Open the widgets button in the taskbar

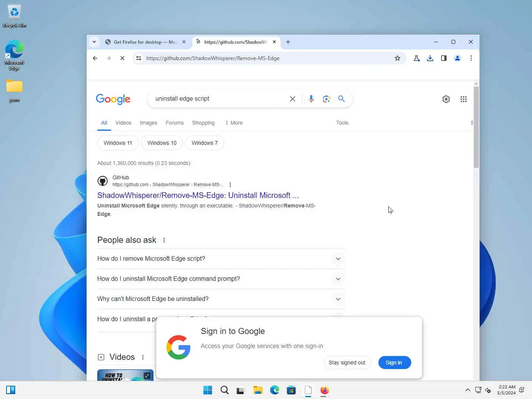11,390
